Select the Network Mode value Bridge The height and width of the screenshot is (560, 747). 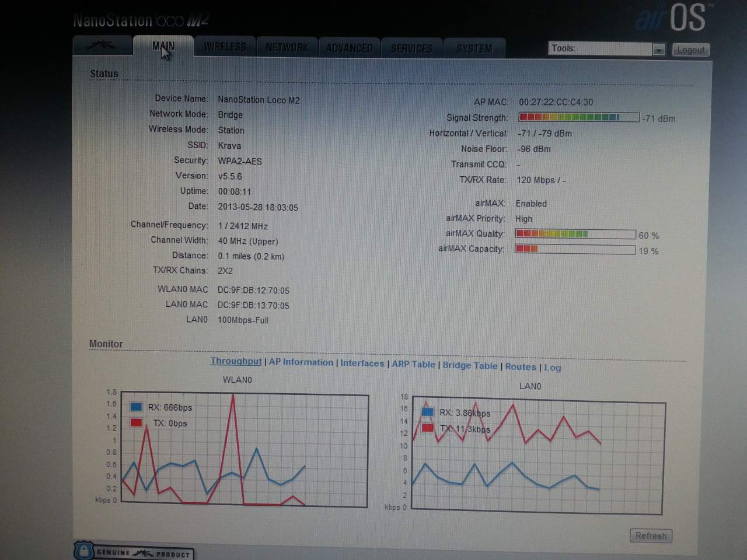pyautogui.click(x=230, y=116)
